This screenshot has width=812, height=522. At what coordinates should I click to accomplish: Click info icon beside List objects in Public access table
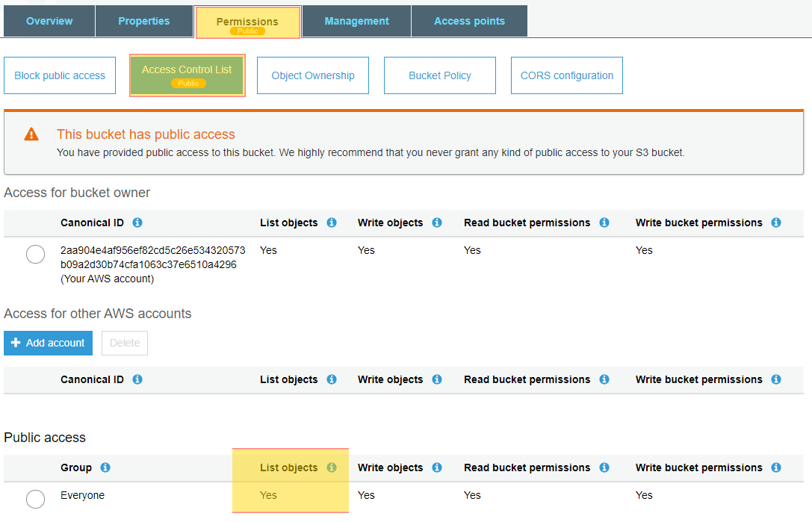332,467
